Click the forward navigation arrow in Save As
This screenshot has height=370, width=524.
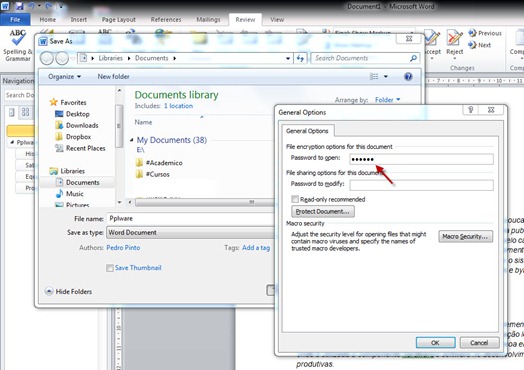tap(62, 58)
